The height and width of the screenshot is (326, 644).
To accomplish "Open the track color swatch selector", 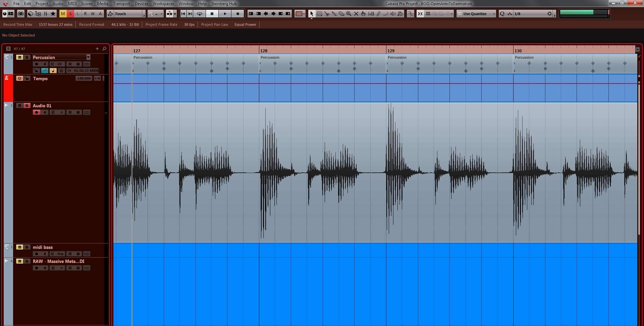I will click(300, 14).
